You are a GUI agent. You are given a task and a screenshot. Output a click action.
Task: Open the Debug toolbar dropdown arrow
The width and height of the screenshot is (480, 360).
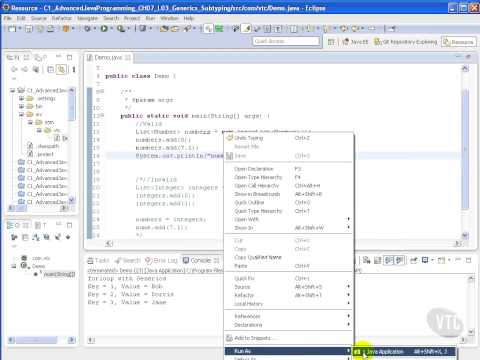click(x=94, y=29)
